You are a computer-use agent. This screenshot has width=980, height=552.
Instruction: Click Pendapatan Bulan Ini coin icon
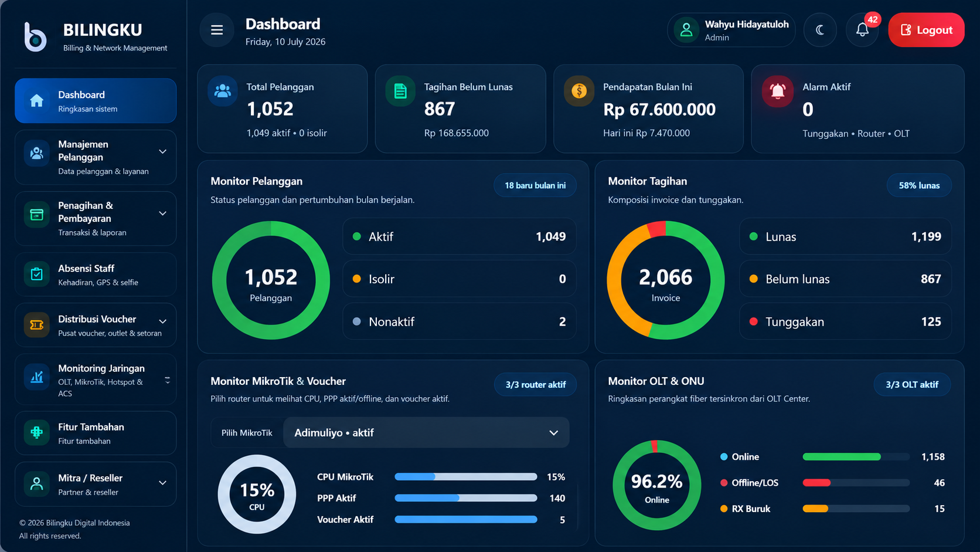click(x=579, y=91)
